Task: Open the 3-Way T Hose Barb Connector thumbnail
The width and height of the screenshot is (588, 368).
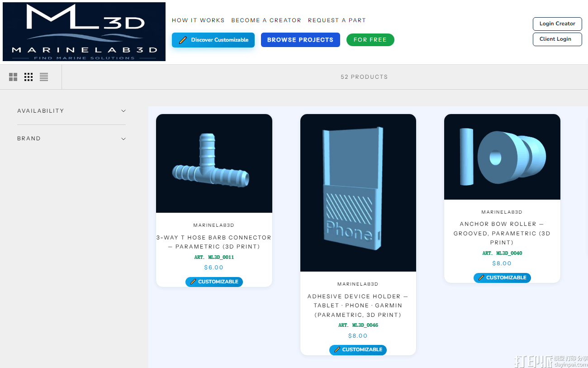Action: click(214, 163)
